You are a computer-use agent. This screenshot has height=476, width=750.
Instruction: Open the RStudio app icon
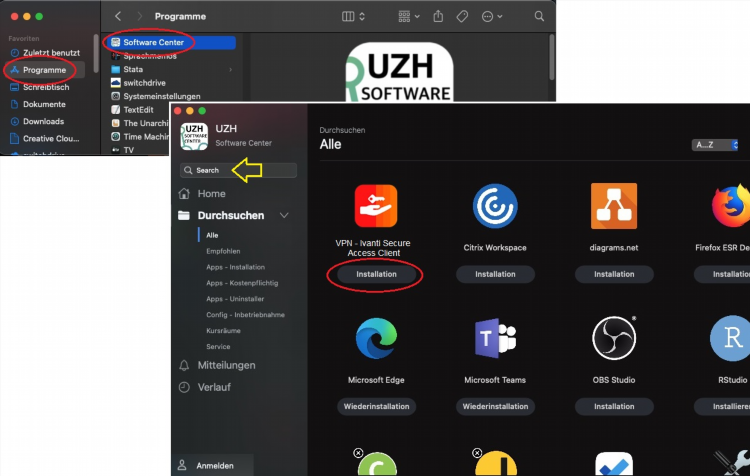click(x=730, y=338)
